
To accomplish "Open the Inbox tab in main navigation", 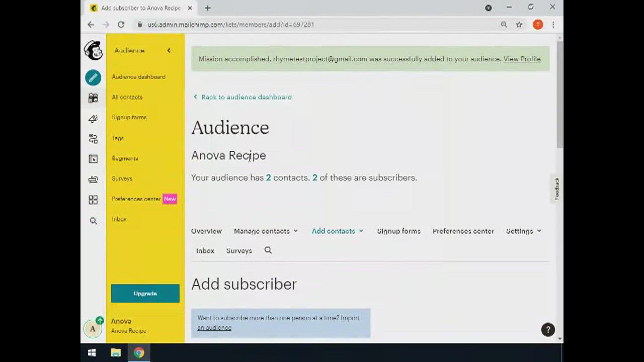I will pyautogui.click(x=205, y=250).
